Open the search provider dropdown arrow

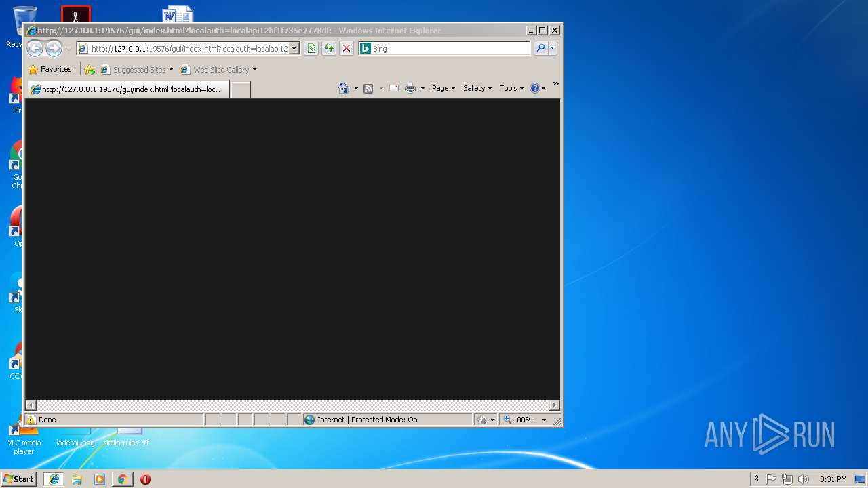(553, 48)
